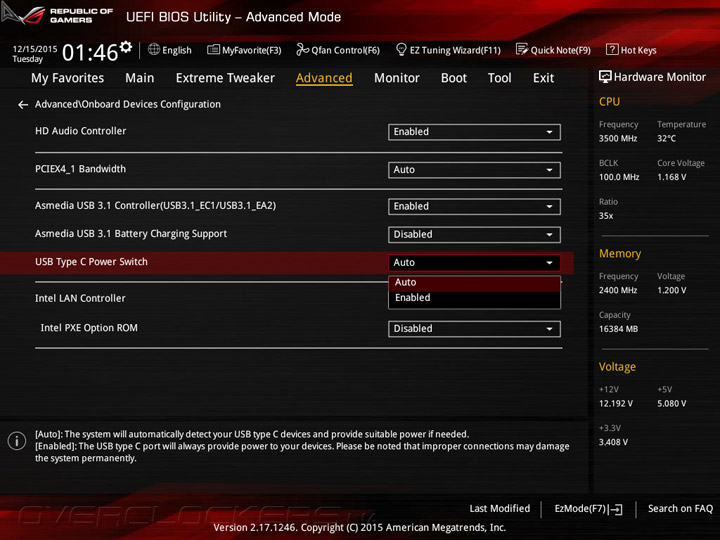
Task: Click Quick Note(F9) label
Action: pyautogui.click(x=561, y=51)
